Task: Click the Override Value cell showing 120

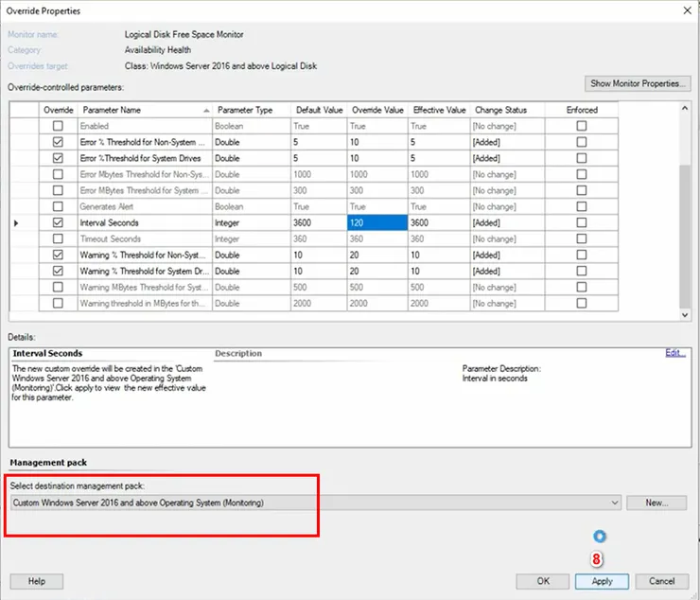Action: (x=376, y=222)
